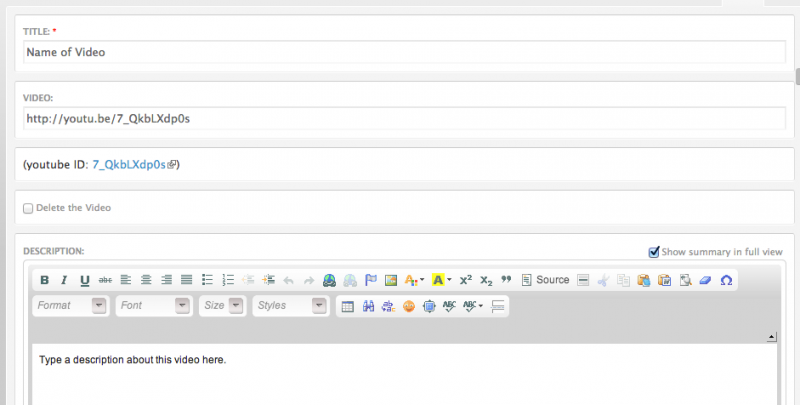This screenshot has width=800, height=405.
Task: Toggle bold formatting in editor toolbar
Action: pyautogui.click(x=44, y=280)
